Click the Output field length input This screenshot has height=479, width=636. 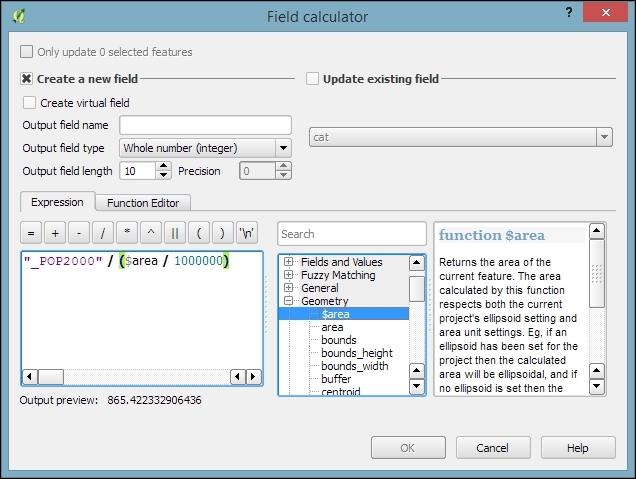(138, 171)
